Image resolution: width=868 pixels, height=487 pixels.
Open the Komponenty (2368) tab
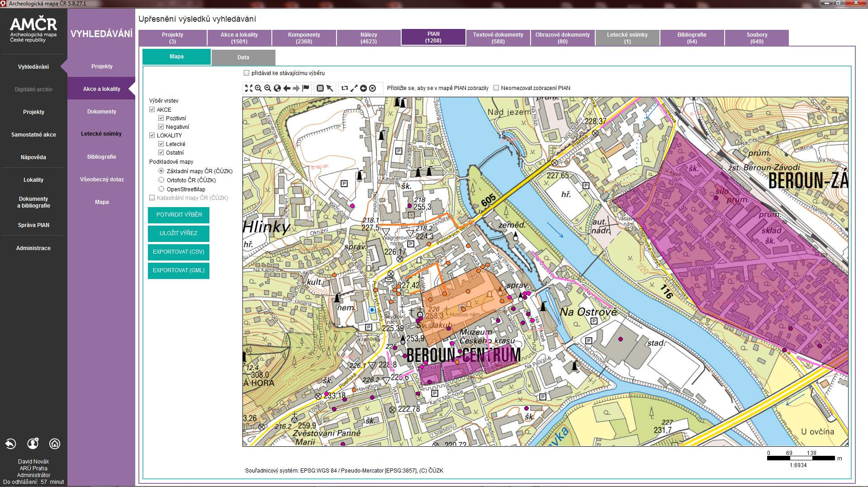coord(304,38)
